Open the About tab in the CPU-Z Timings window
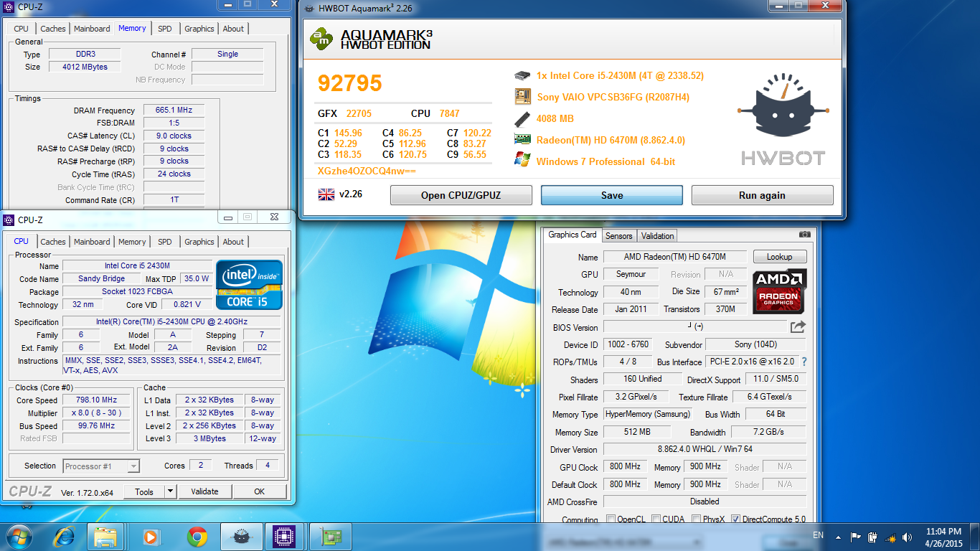Screen dimensions: 980x551 click(233, 29)
